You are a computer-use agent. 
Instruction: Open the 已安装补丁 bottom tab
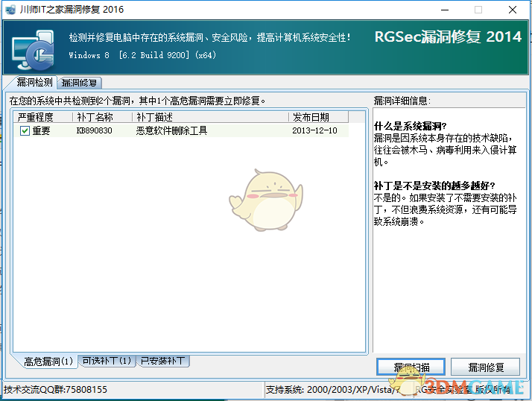point(162,361)
